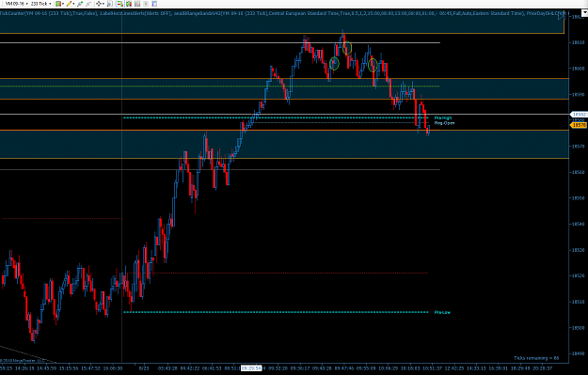This screenshot has height=375, width=588.
Task: Click the window template icon at toolbar end
Action: (x=154, y=4)
